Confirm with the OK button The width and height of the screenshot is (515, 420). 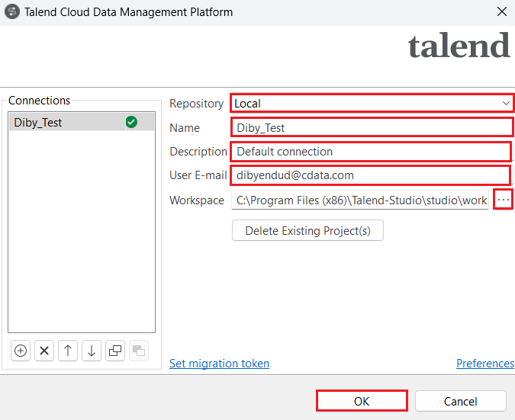click(x=361, y=401)
